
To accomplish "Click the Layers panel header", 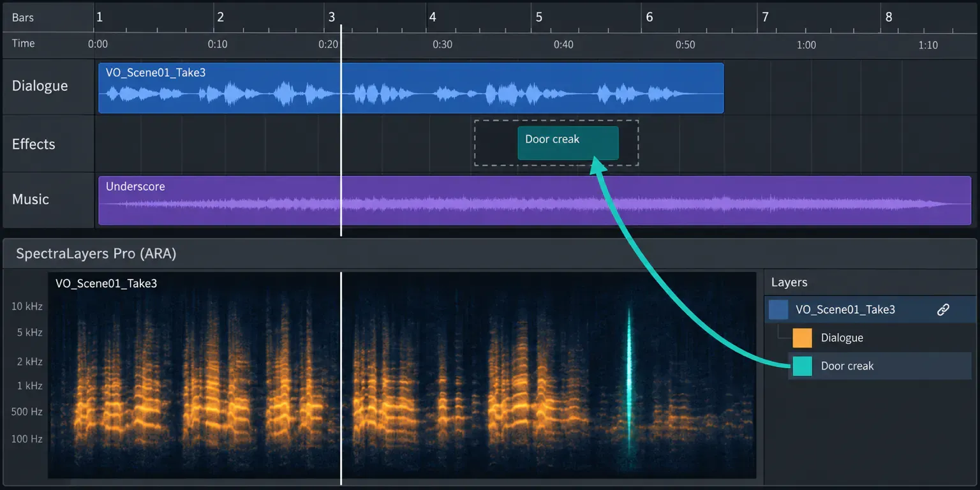I will [789, 282].
